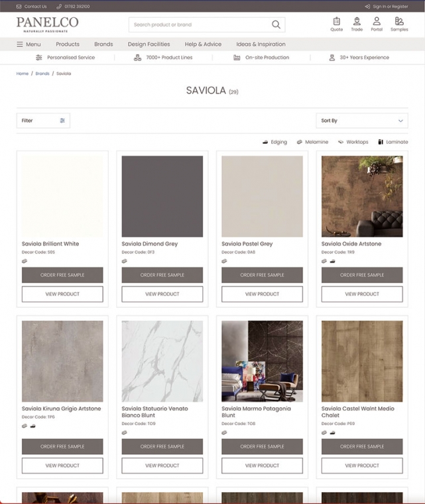
Task: Open the Trade icon
Action: pyautogui.click(x=357, y=21)
